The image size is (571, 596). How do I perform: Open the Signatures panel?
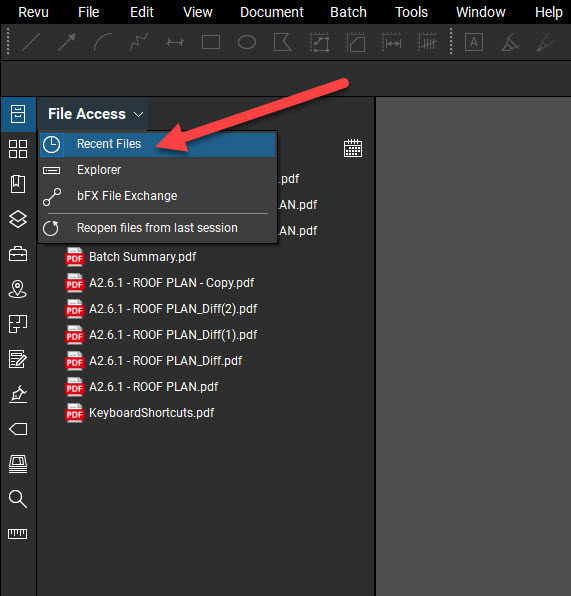click(x=18, y=395)
